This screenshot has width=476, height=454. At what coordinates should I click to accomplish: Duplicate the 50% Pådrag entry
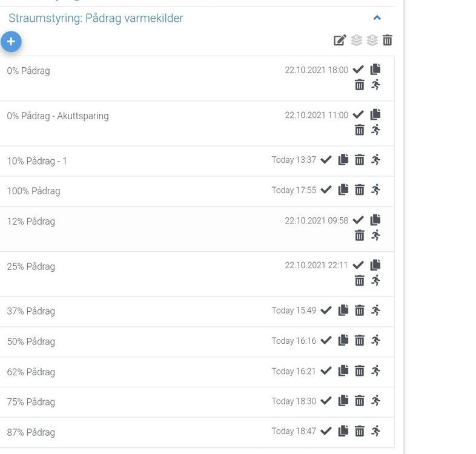point(343,341)
